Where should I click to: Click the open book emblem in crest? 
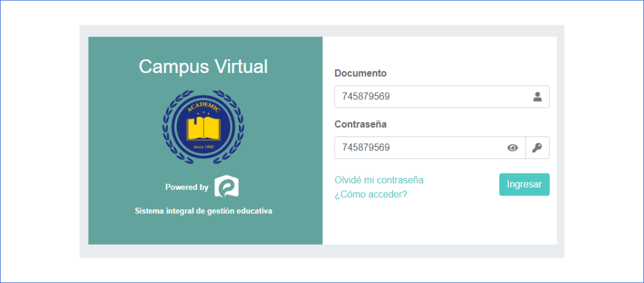pyautogui.click(x=204, y=129)
